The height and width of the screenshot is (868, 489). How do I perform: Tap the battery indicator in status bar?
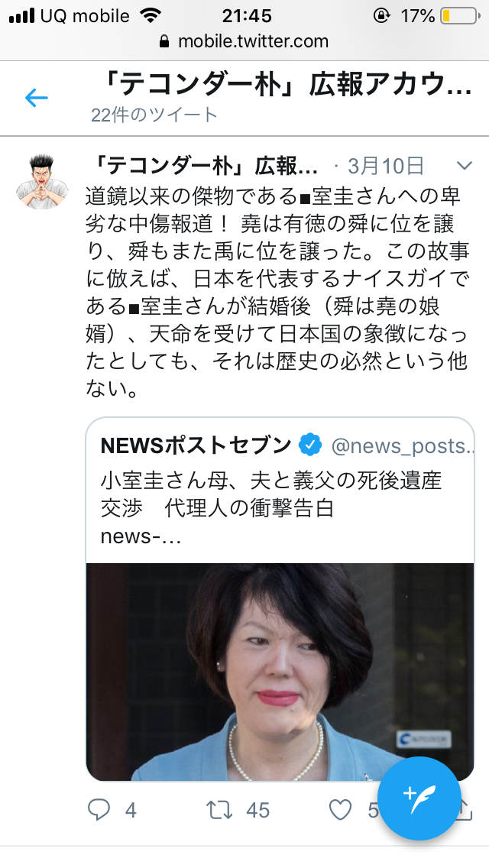(x=460, y=16)
